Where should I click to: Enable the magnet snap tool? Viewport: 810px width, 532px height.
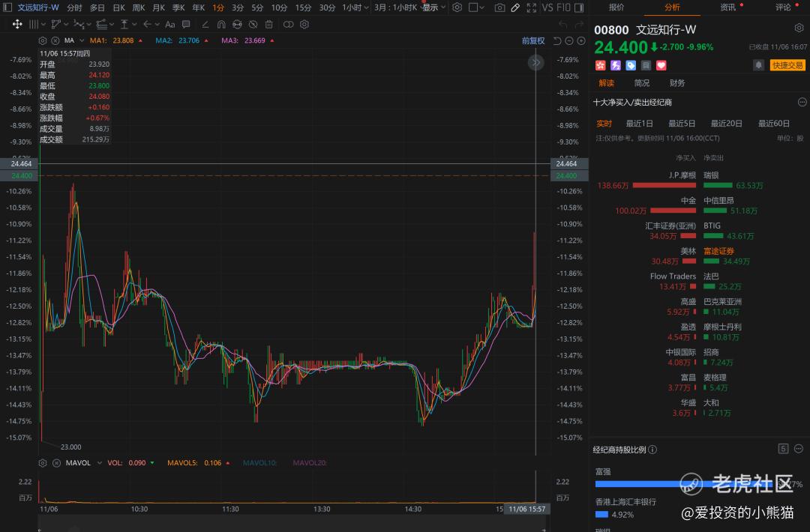pyautogui.click(x=221, y=24)
